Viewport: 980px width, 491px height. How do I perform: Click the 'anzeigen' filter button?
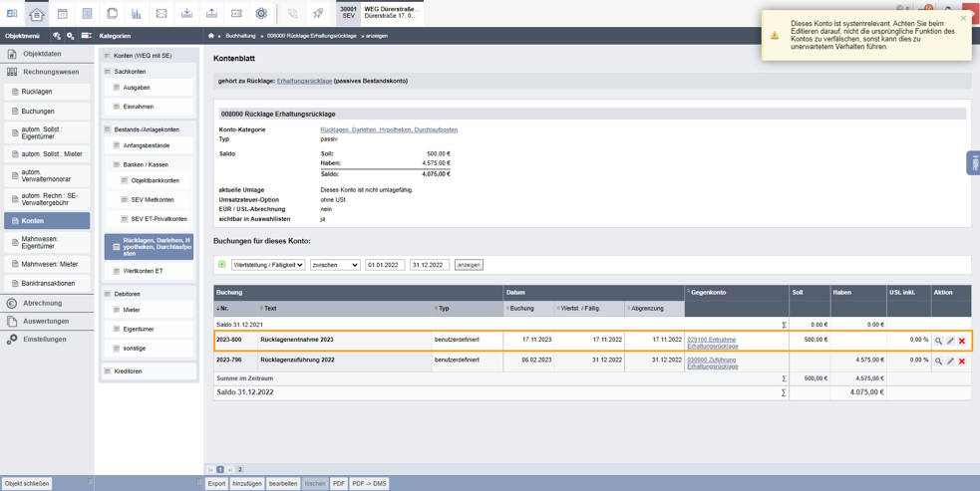[469, 265]
